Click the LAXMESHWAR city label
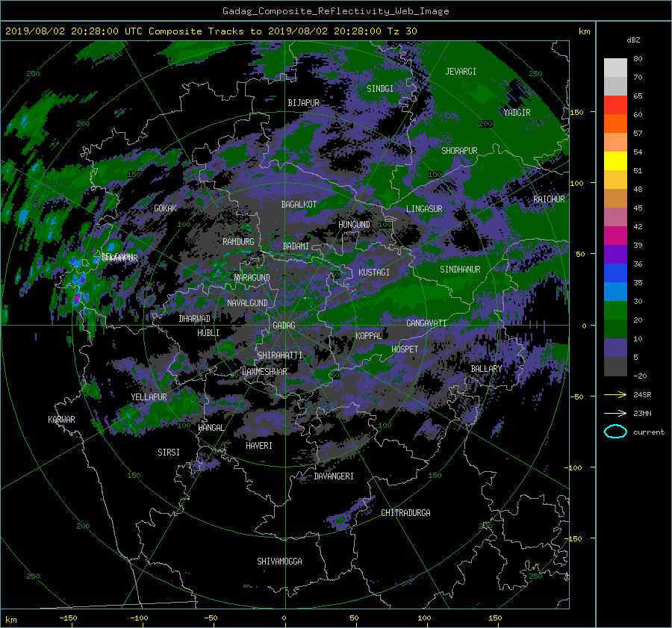 coord(264,371)
